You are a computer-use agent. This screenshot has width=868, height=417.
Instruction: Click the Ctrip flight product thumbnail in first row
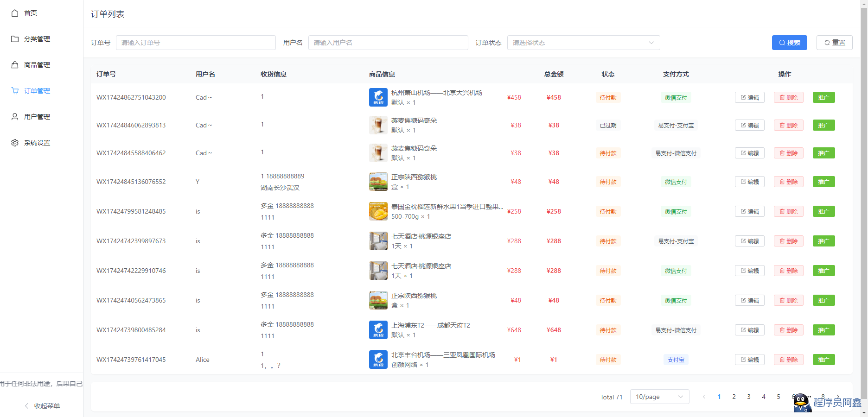[x=378, y=97]
